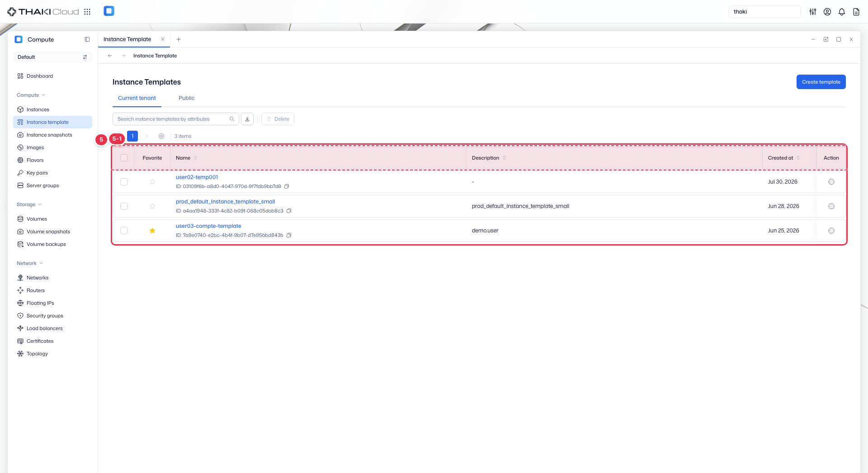Viewport: 868px width, 473px height.
Task: Select the Current tenant tab
Action: [x=137, y=98]
